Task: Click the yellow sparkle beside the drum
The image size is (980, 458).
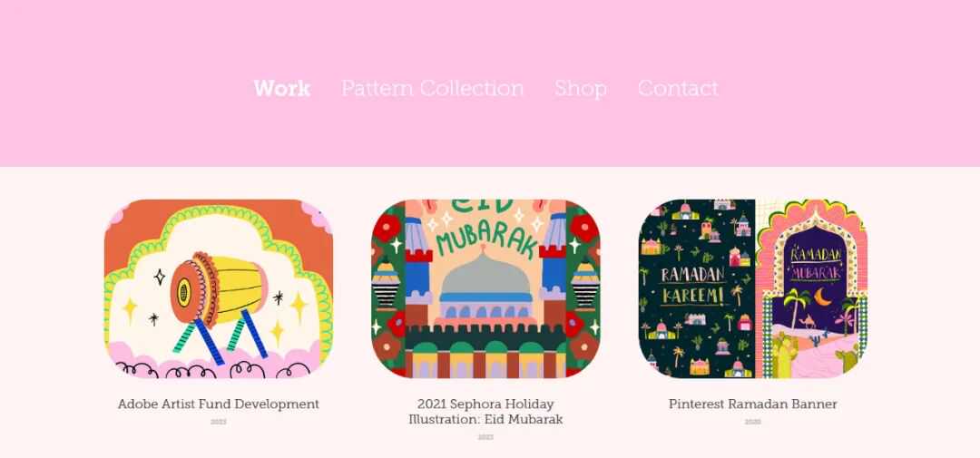Action: click(299, 307)
